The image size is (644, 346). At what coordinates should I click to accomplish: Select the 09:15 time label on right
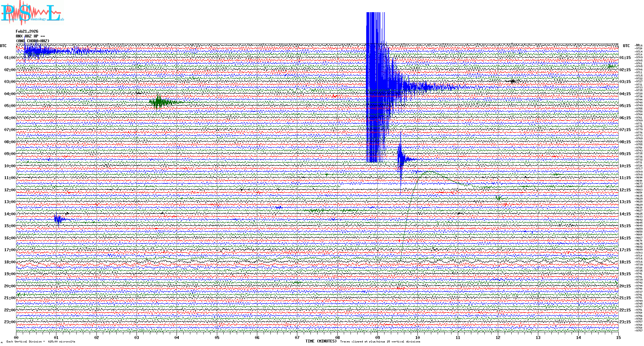point(625,154)
